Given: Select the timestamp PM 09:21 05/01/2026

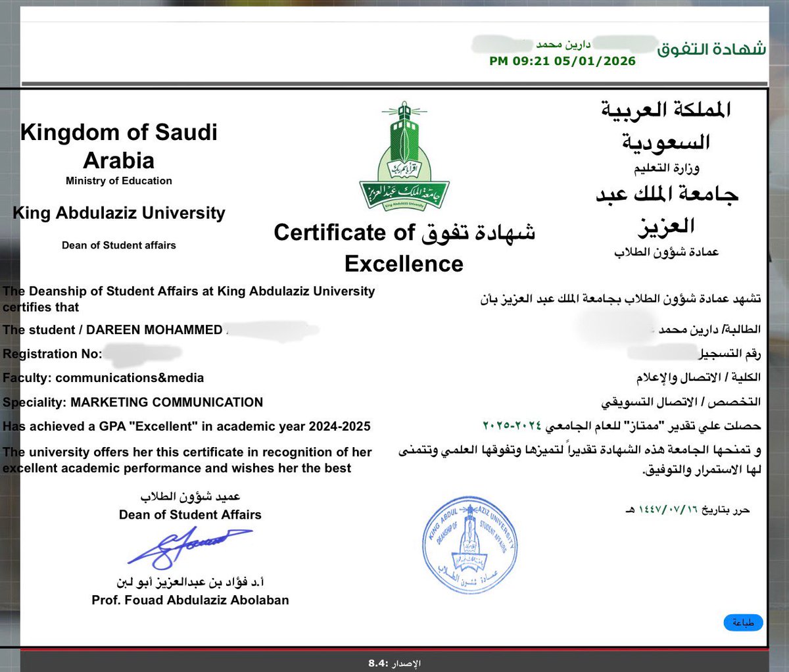Looking at the screenshot, I should [562, 61].
